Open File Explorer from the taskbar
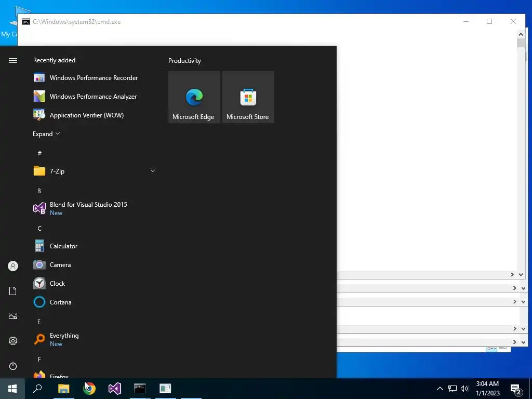The width and height of the screenshot is (532, 399). [63, 389]
